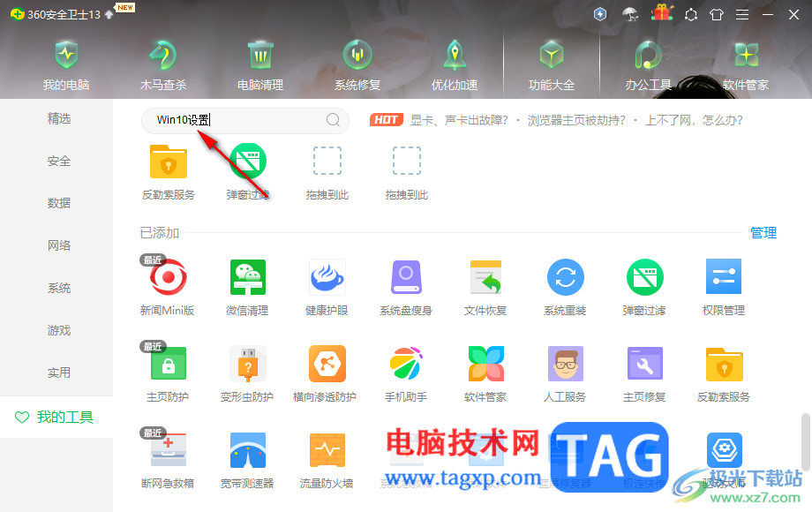Open 功能大全 section
Screen dimensions: 812x512
coord(552,65)
